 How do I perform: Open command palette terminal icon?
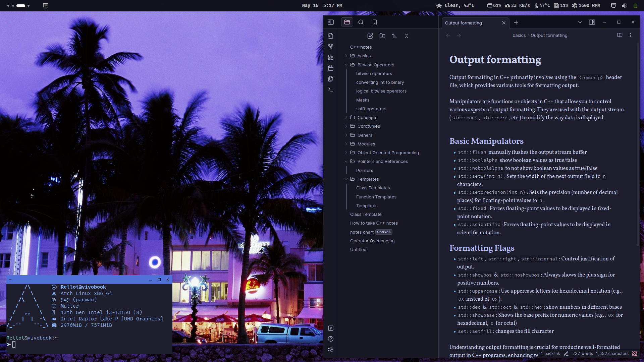tap(331, 89)
